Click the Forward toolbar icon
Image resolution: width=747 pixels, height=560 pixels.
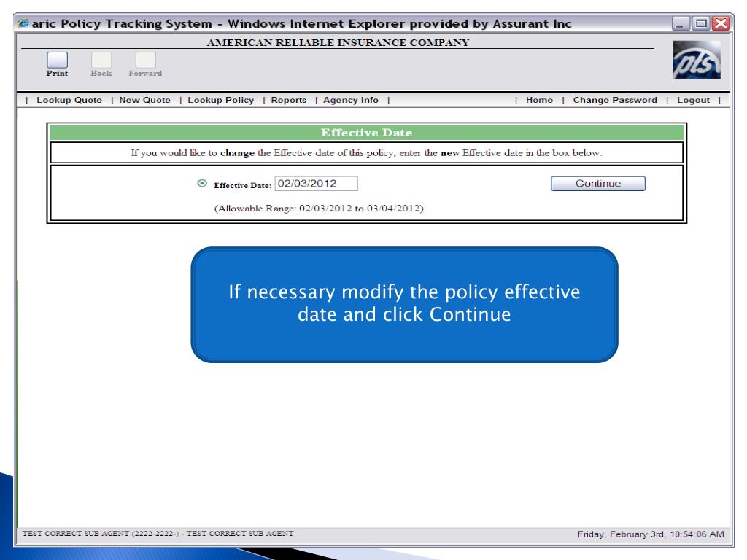(x=145, y=61)
